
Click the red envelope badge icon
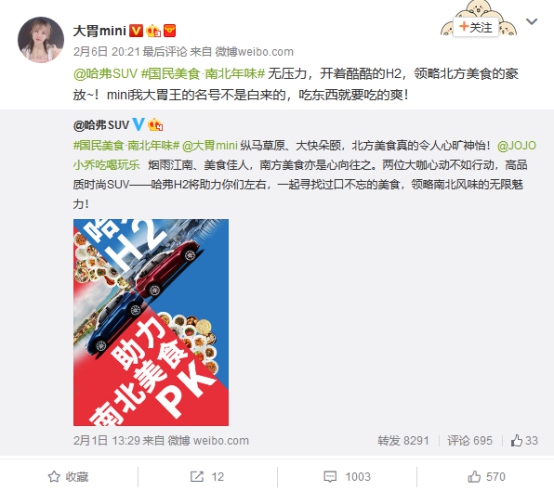pos(170,31)
